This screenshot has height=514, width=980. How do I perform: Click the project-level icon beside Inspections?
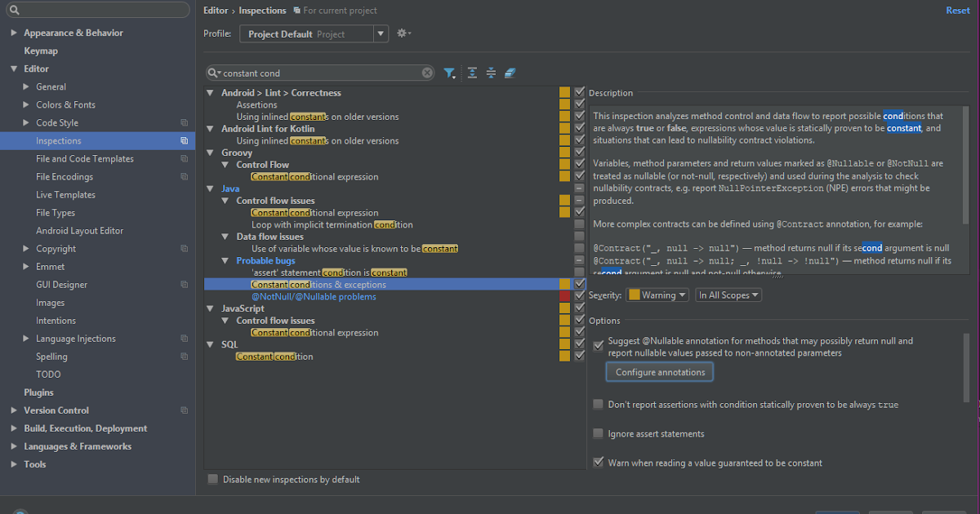[x=185, y=141]
